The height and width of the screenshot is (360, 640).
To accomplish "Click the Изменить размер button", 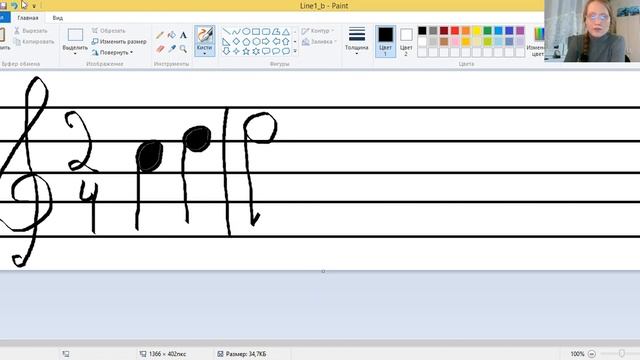I will tap(119, 42).
